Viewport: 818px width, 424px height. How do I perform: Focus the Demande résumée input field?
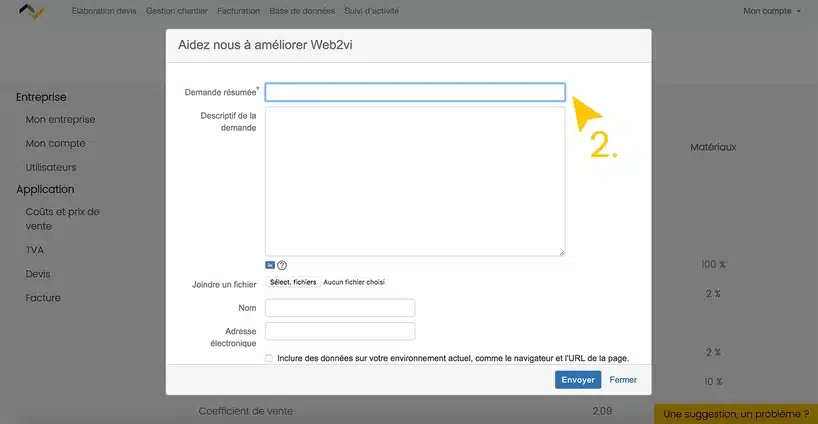pos(415,92)
